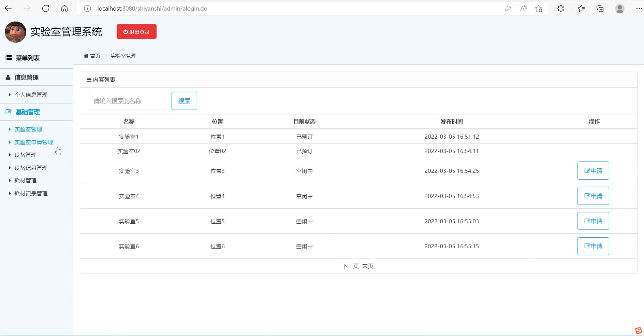This screenshot has height=336, width=644.
Task: Focus the search name input field
Action: [x=127, y=101]
